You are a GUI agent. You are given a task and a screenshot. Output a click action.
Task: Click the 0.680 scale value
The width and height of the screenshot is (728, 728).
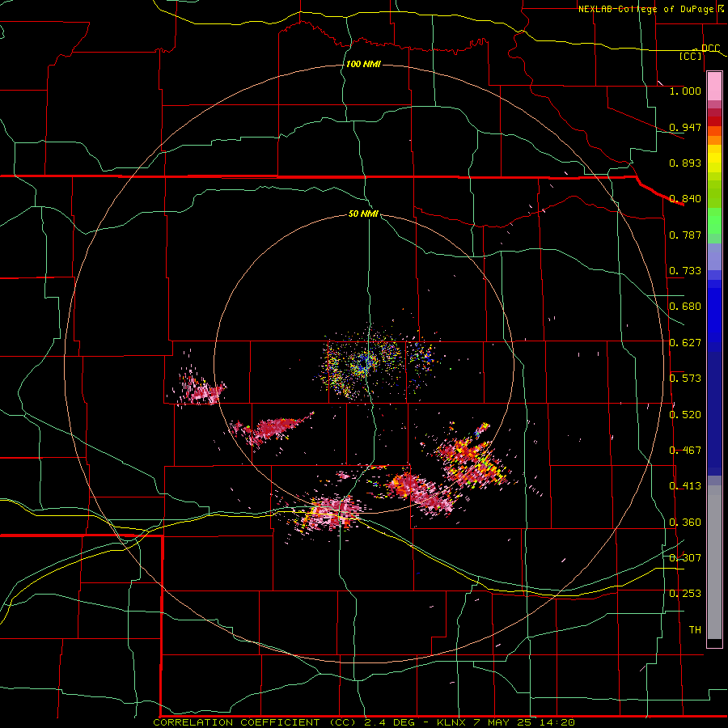[x=685, y=307]
